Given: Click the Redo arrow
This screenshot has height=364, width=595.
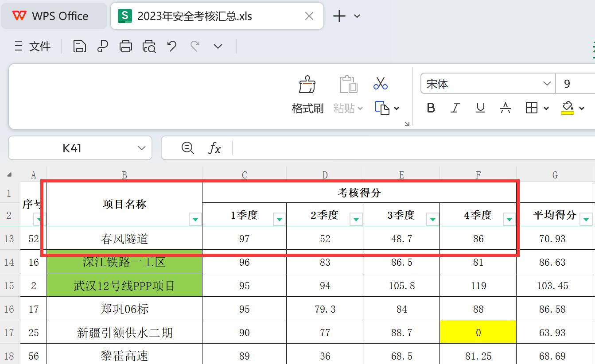Looking at the screenshot, I should coord(195,46).
